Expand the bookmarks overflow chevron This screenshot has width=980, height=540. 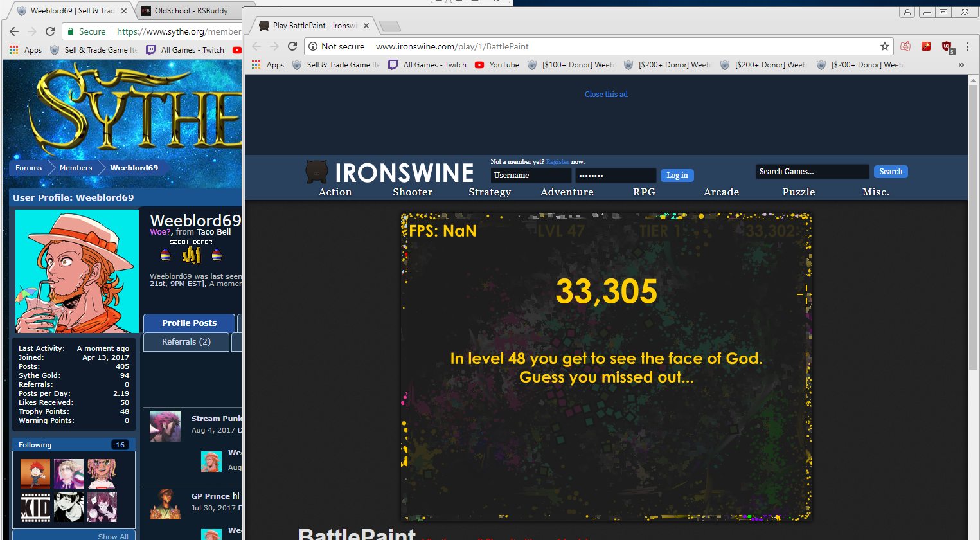point(961,65)
